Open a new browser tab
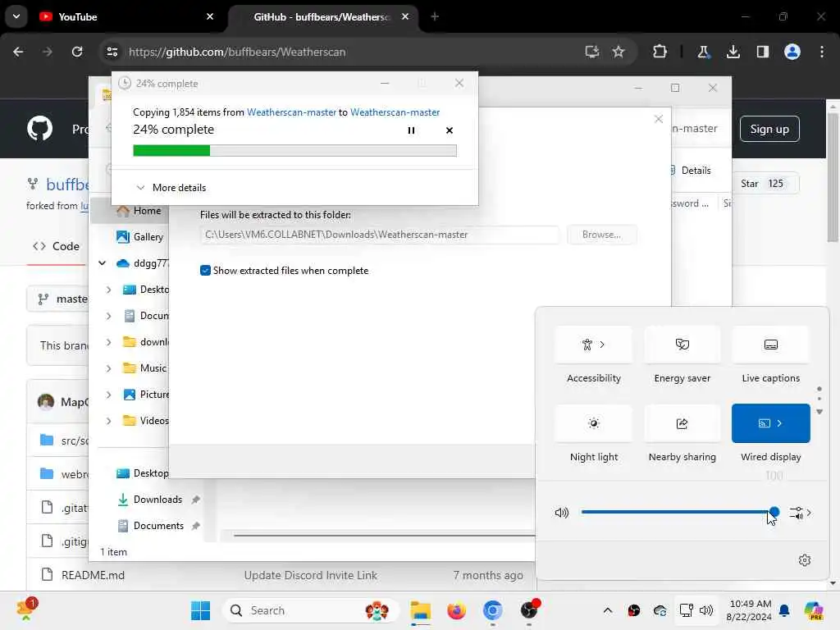Viewport: 840px width, 630px height. [x=435, y=16]
